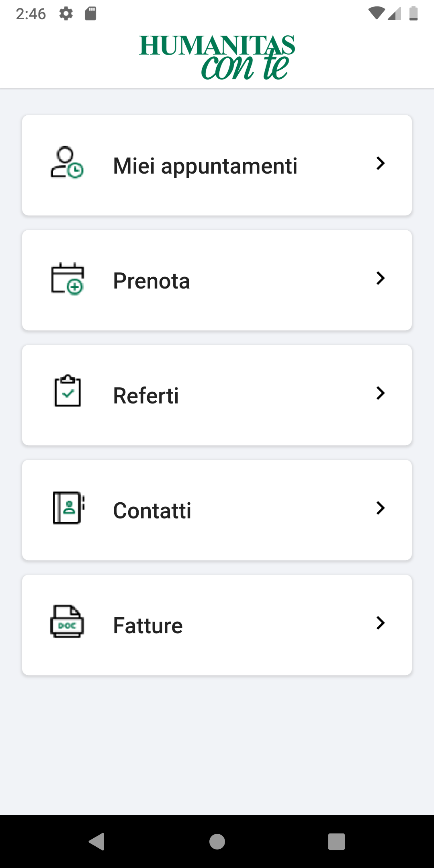This screenshot has width=434, height=868.
Task: Open the Fatture text label
Action: [148, 625]
